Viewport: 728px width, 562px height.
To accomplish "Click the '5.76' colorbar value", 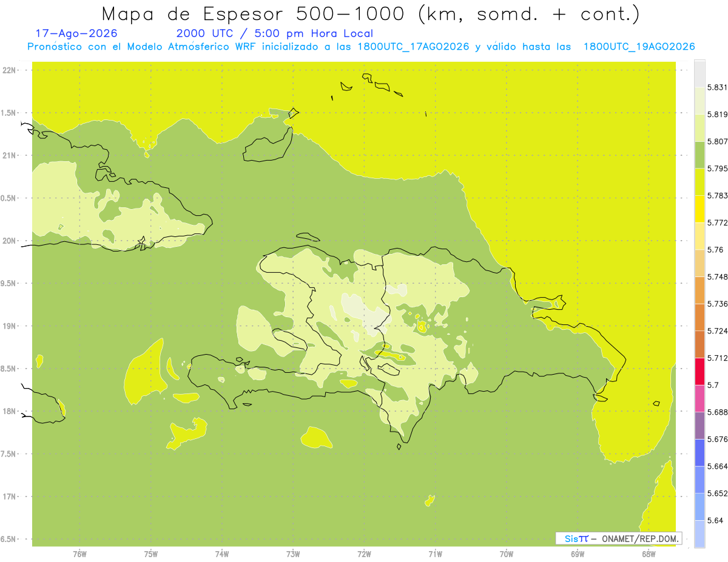I will coord(715,250).
